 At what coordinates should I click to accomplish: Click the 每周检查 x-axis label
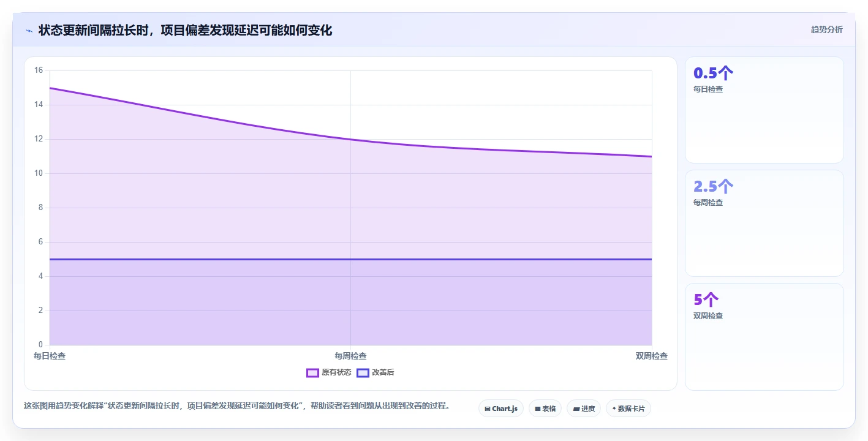pos(350,356)
